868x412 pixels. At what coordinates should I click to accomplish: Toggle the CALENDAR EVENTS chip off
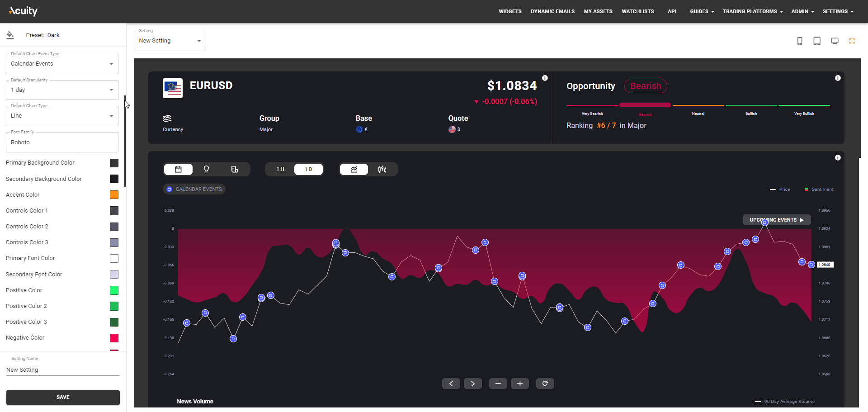pyautogui.click(x=194, y=189)
